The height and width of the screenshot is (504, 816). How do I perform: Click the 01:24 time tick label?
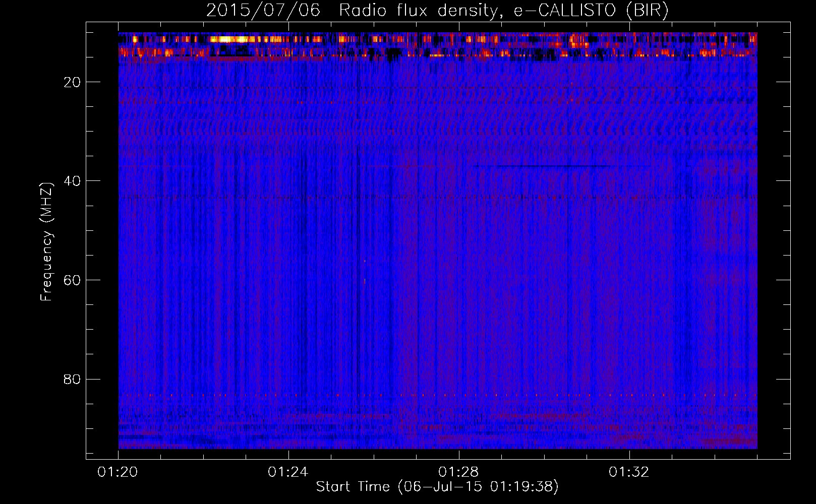288,472
